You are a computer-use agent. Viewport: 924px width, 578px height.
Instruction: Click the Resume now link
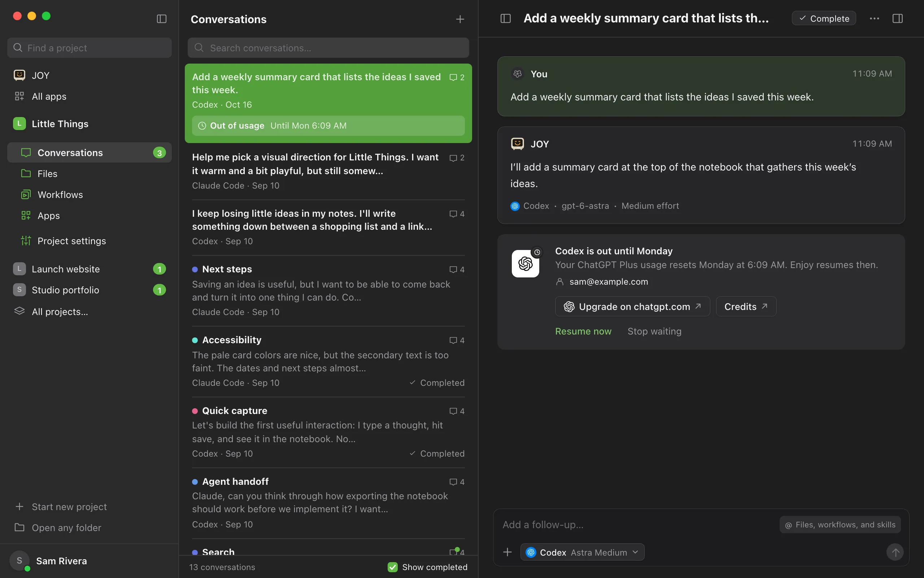click(x=583, y=331)
